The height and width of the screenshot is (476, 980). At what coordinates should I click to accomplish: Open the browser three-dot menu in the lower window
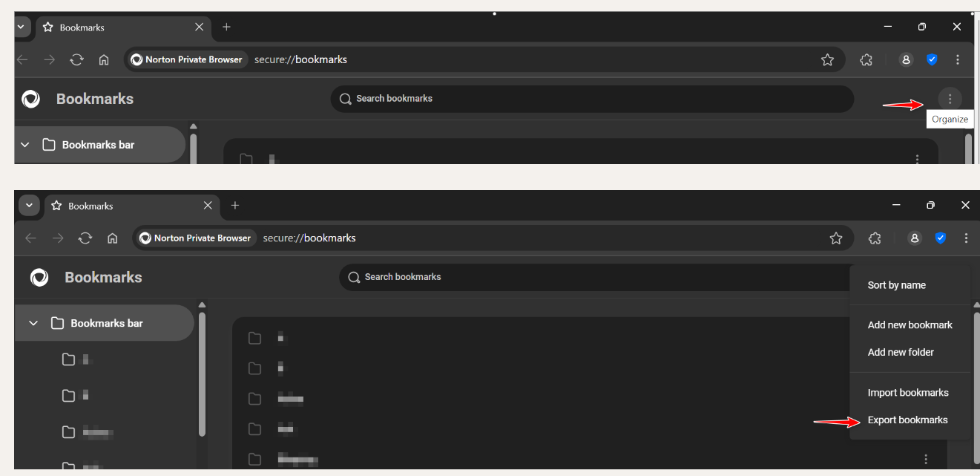click(966, 238)
